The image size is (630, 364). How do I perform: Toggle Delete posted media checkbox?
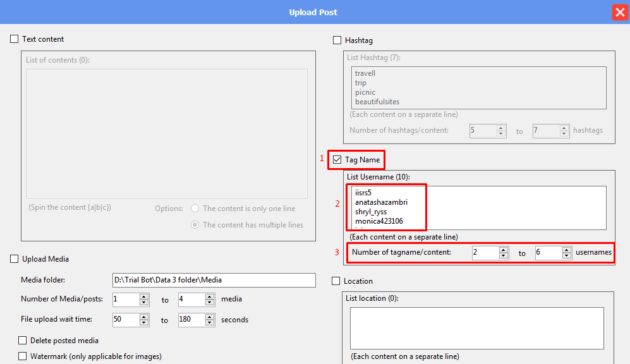click(23, 341)
